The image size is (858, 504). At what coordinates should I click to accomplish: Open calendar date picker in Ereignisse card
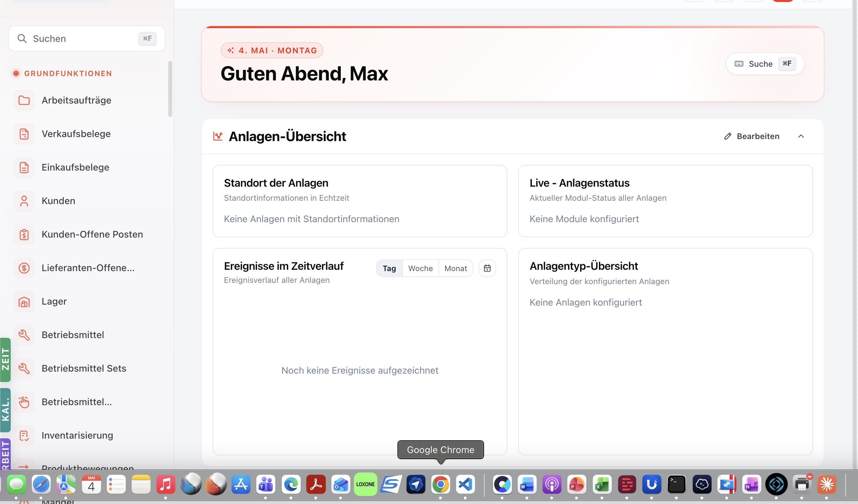(487, 268)
